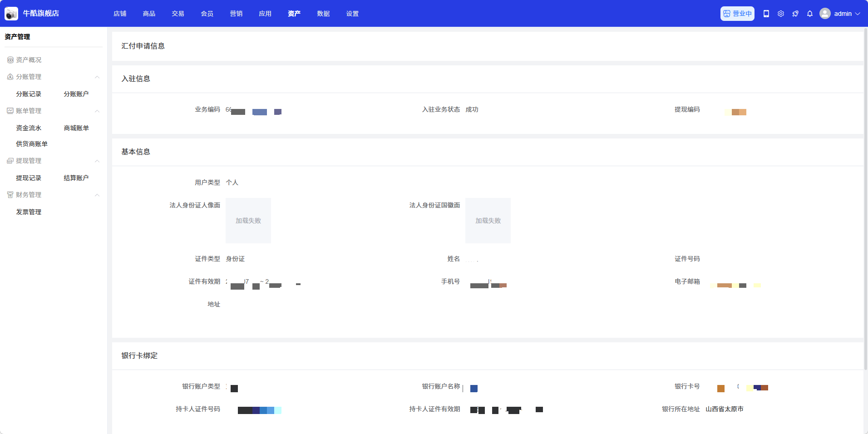Screen dimensions: 868x434
Task: Click the 成功 status value
Action: [472, 109]
